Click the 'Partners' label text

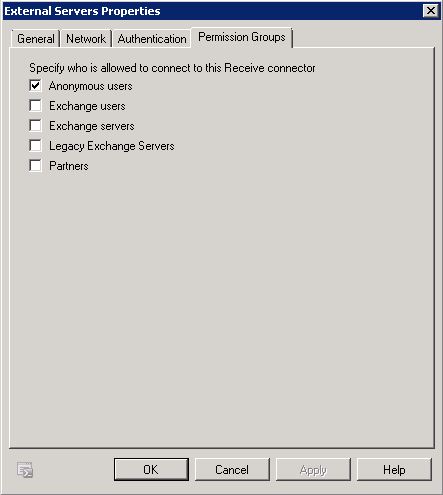69,166
